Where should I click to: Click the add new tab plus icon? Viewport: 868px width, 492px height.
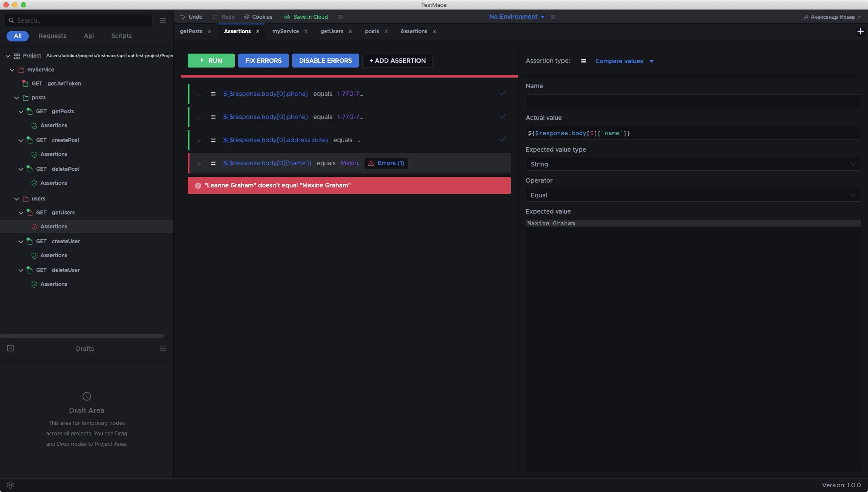coord(860,31)
